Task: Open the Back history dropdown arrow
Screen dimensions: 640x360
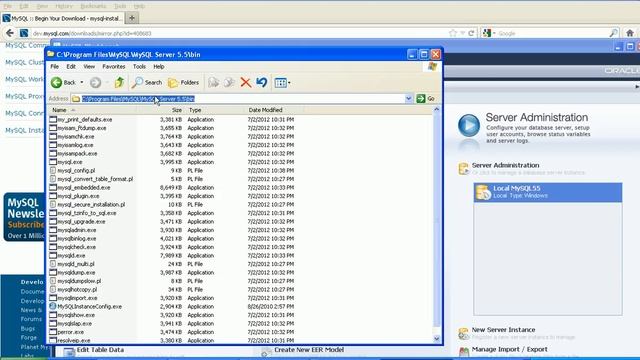Action: coord(82,82)
